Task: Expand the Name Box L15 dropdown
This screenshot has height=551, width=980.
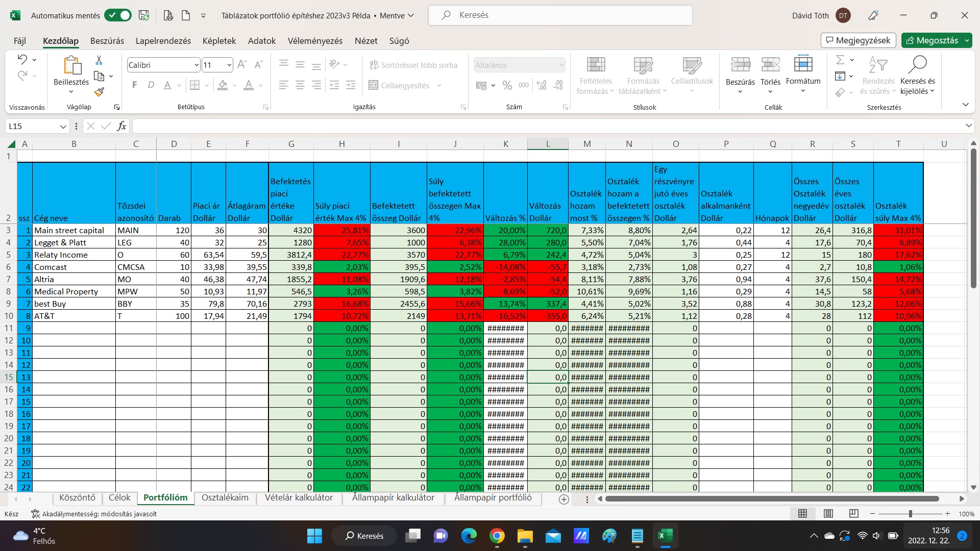Action: pos(63,127)
